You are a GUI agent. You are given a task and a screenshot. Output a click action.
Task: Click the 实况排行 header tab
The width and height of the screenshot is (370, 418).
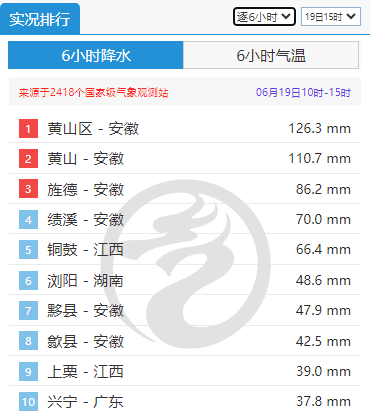[x=40, y=19]
